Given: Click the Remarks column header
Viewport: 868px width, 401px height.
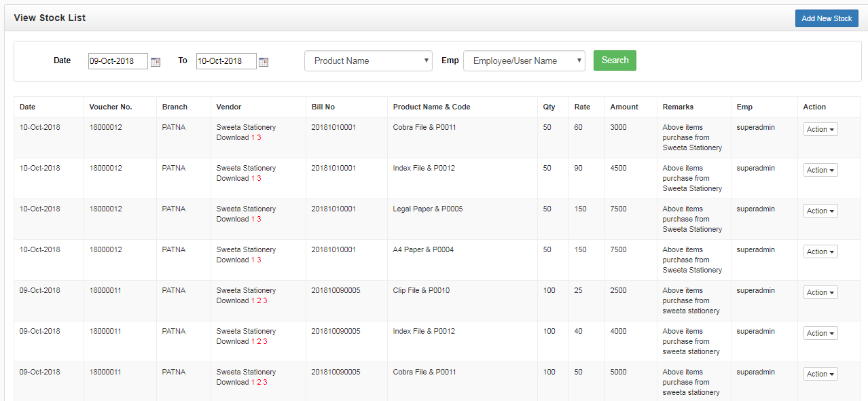Looking at the screenshot, I should (678, 107).
